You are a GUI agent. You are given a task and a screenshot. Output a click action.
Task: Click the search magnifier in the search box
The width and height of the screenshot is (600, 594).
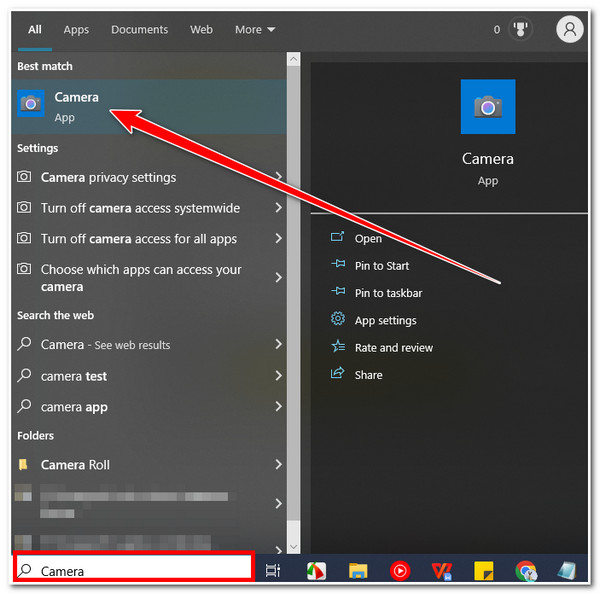pos(25,570)
